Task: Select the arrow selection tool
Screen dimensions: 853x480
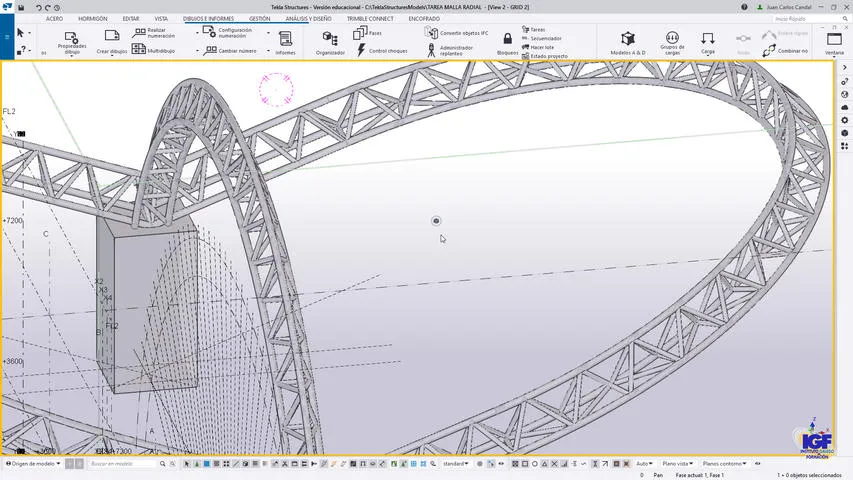Action: coord(21,33)
